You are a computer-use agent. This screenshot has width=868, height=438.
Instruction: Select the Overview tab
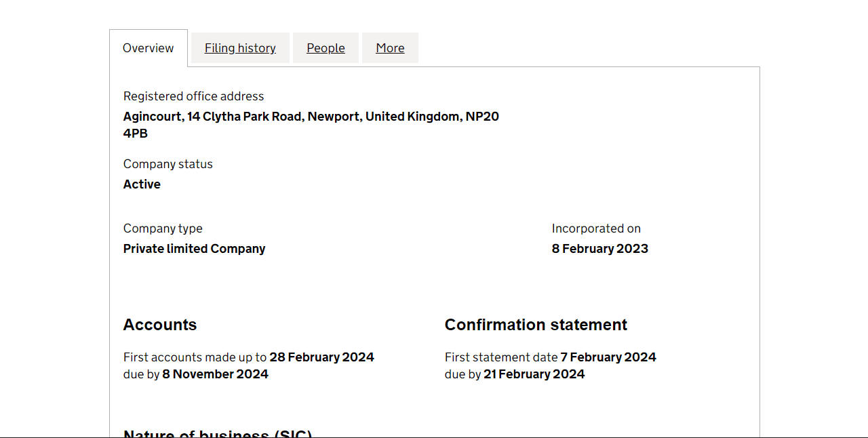[148, 48]
